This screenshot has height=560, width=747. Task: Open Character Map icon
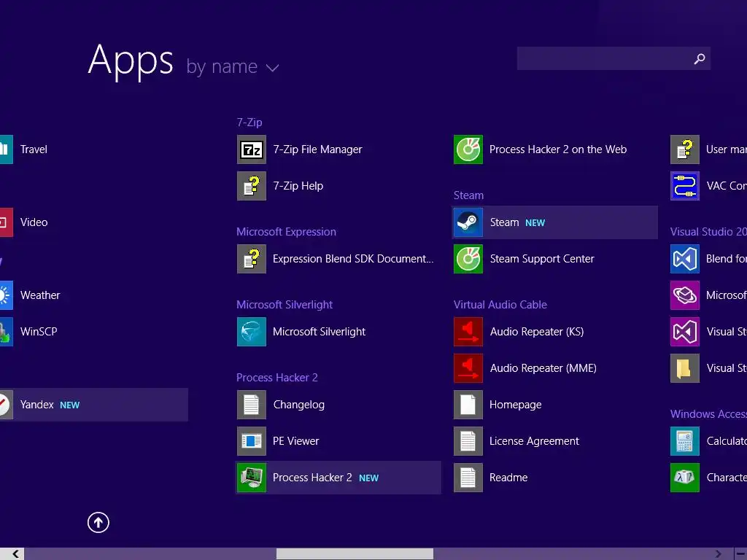pyautogui.click(x=685, y=477)
